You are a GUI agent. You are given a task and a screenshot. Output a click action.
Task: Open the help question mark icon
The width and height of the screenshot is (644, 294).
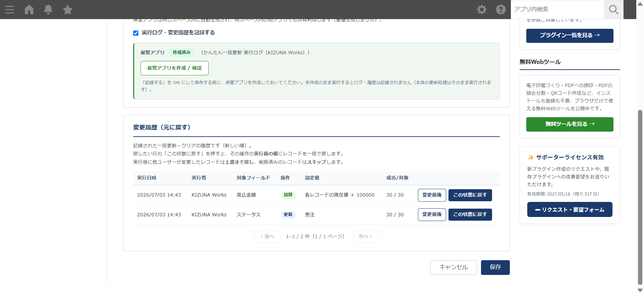[x=501, y=9]
